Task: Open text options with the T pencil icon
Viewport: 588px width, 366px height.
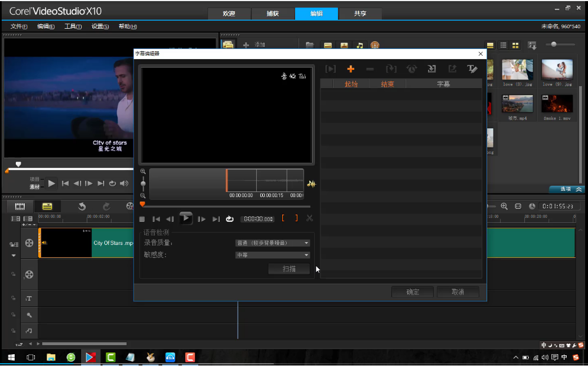Action: click(472, 69)
